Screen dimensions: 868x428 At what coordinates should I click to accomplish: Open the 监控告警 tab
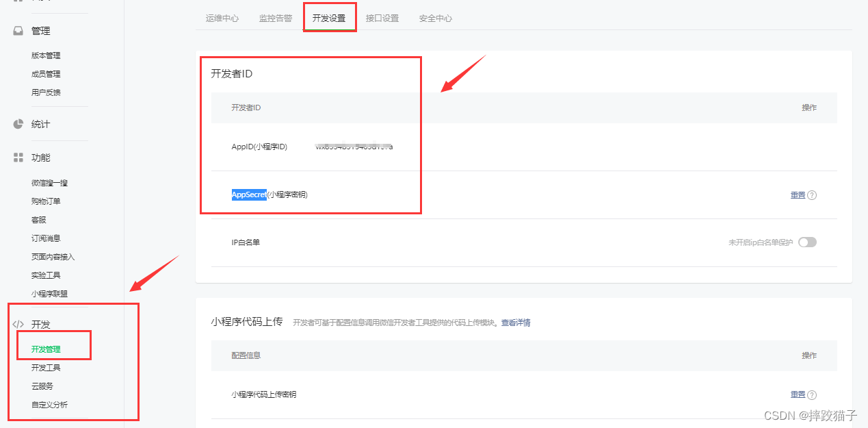(276, 18)
